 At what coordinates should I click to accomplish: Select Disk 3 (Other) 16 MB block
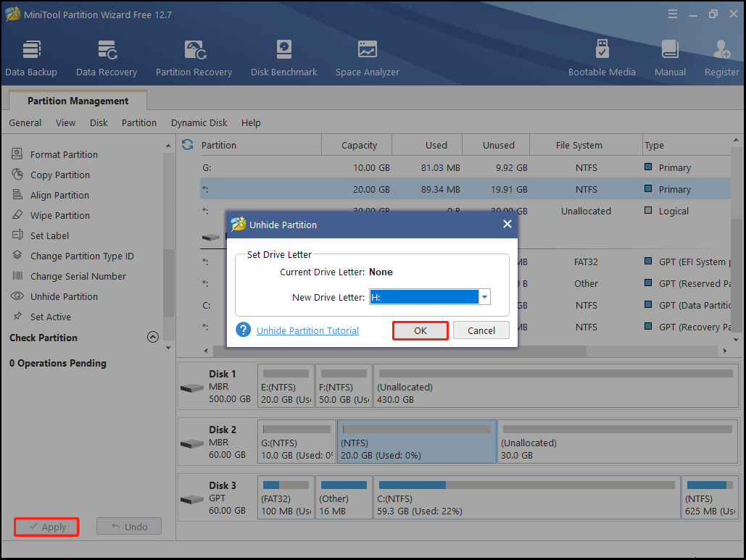pyautogui.click(x=344, y=497)
